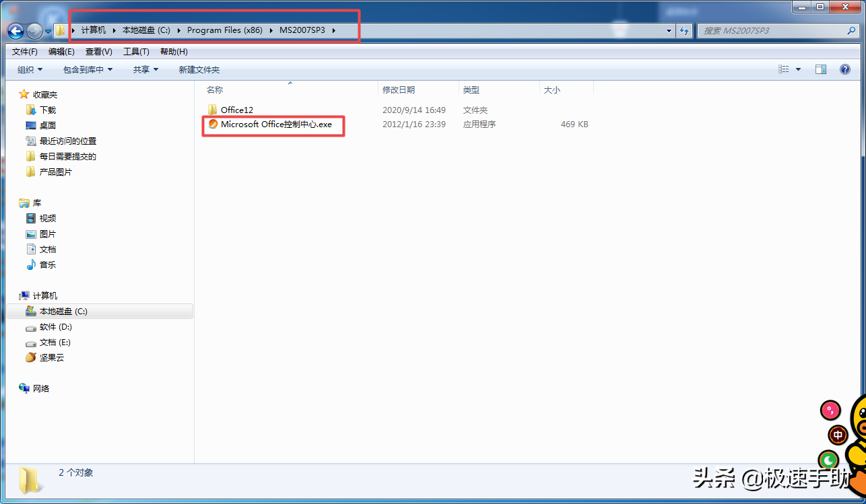Open the 帮助(H) menu

[174, 52]
